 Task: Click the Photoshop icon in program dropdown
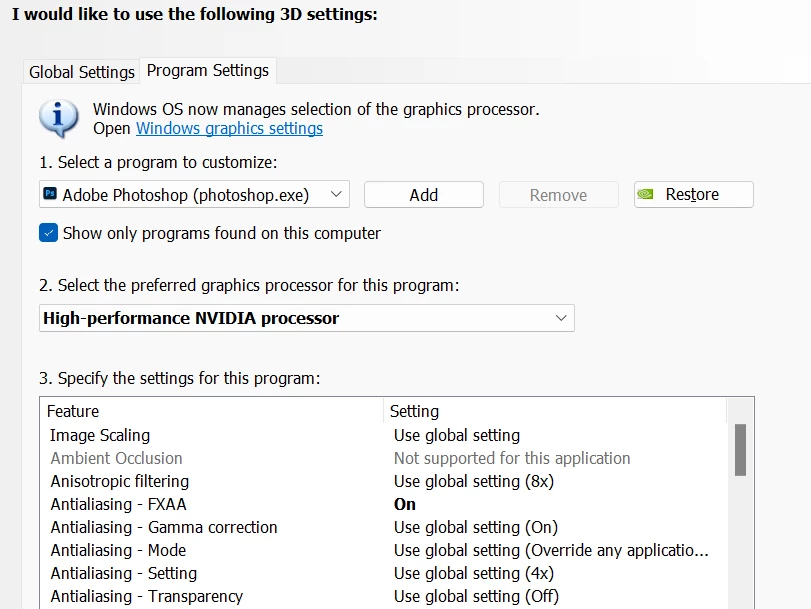click(x=50, y=194)
